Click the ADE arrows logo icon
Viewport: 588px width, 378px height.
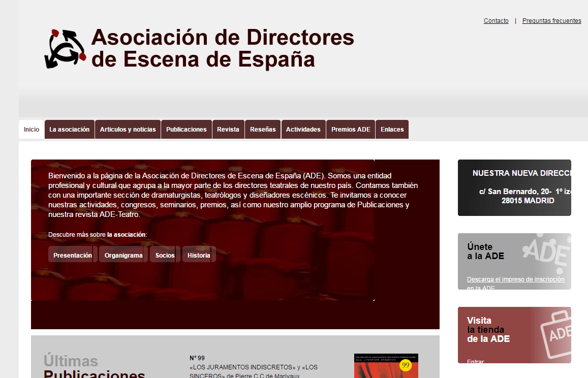coord(65,49)
